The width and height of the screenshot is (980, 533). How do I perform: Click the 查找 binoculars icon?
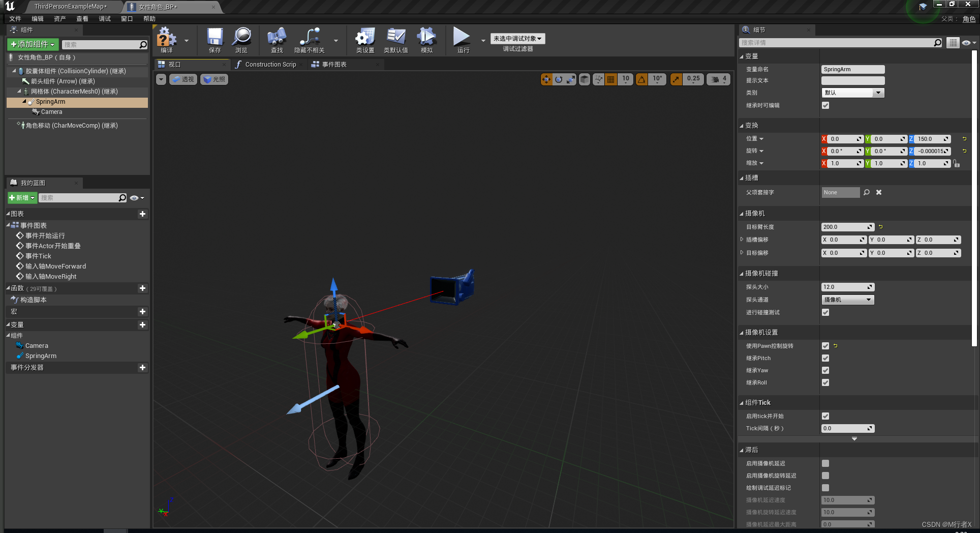(x=277, y=40)
